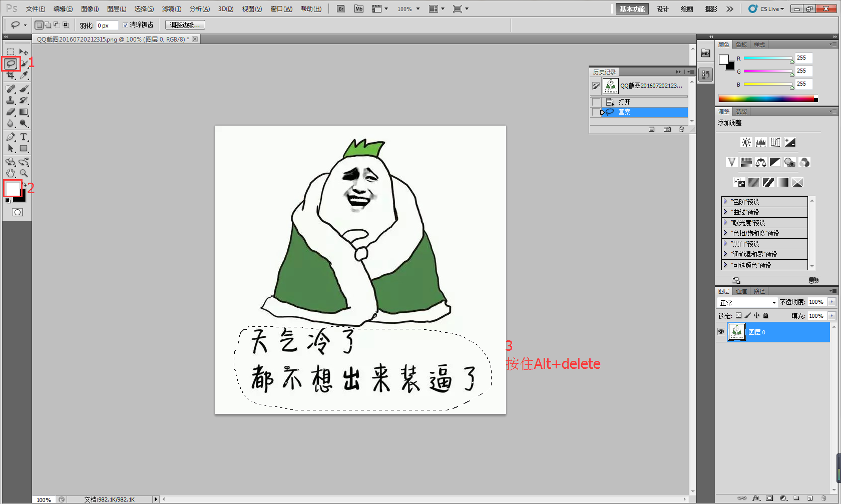Expand "黑白"预设 presets
The width and height of the screenshot is (841, 504).
pyautogui.click(x=725, y=243)
